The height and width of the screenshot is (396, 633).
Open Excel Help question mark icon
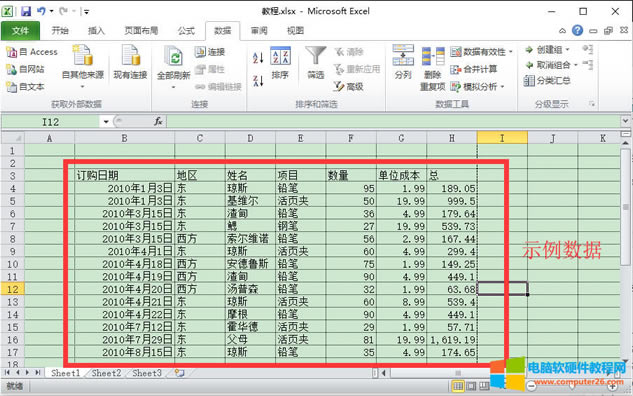point(578,30)
